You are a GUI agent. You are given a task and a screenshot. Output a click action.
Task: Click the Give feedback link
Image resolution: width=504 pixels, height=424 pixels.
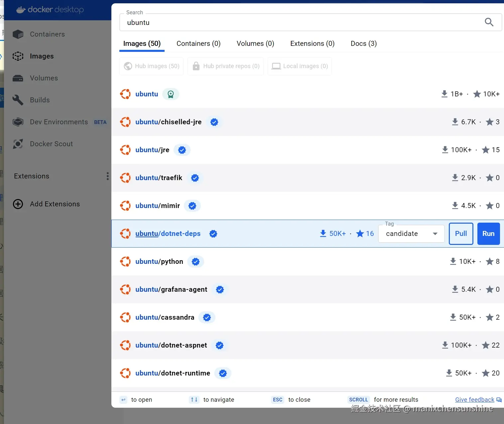(x=474, y=399)
